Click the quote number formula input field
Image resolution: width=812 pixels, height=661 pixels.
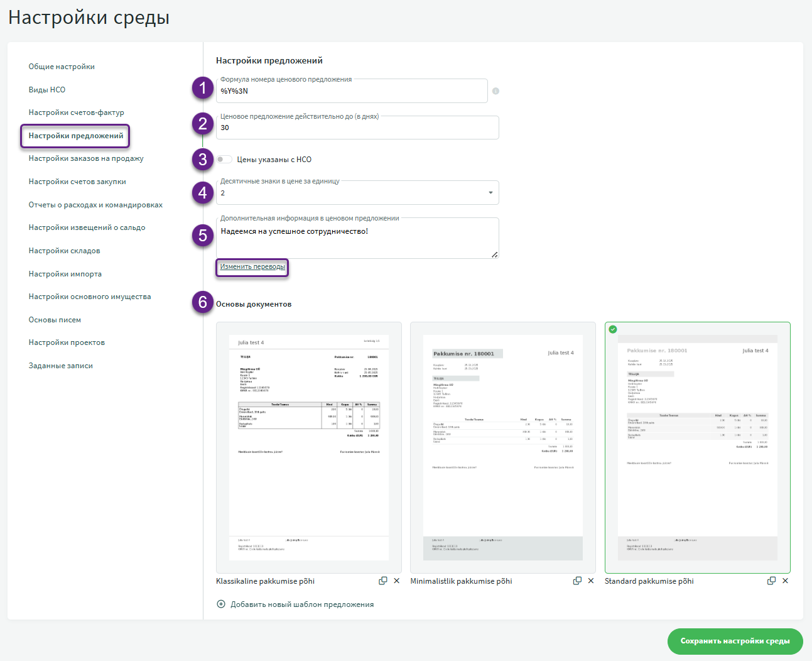(x=352, y=92)
